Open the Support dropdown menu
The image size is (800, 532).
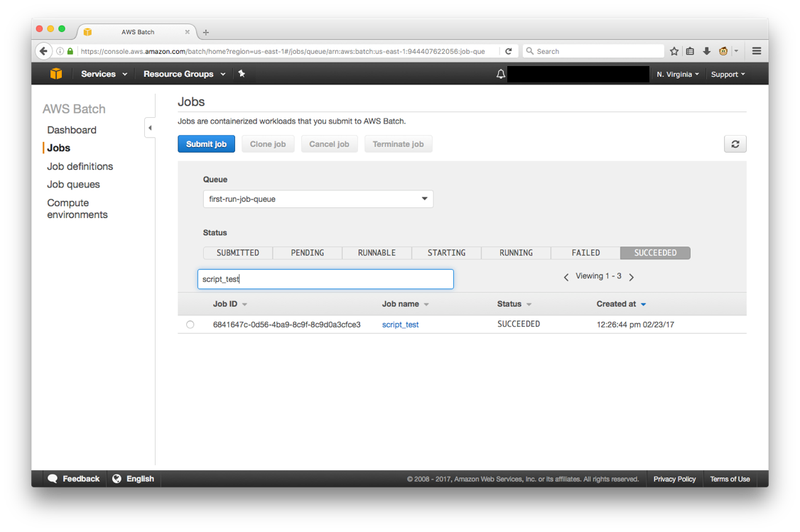point(728,75)
